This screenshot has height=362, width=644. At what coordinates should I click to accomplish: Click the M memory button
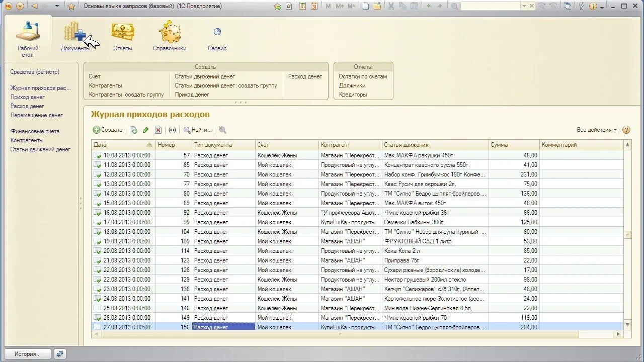329,6
